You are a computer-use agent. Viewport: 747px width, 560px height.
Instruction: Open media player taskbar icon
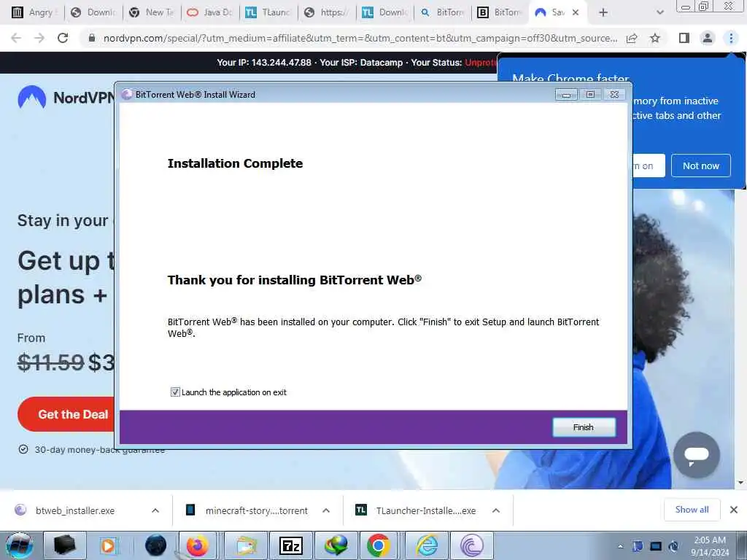tap(108, 545)
